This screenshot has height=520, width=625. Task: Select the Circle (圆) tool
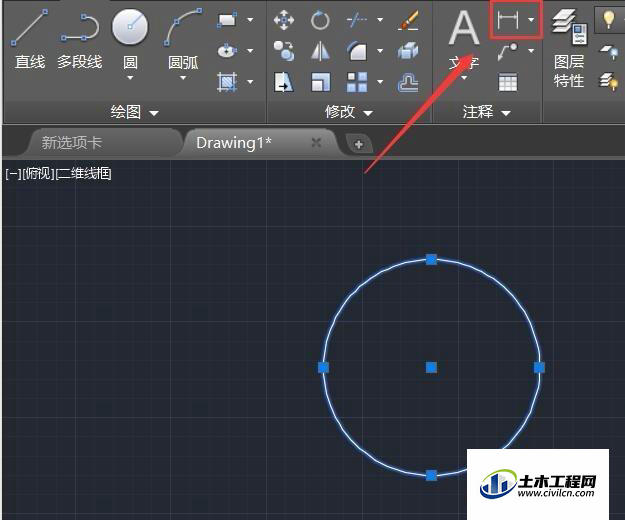[130, 34]
